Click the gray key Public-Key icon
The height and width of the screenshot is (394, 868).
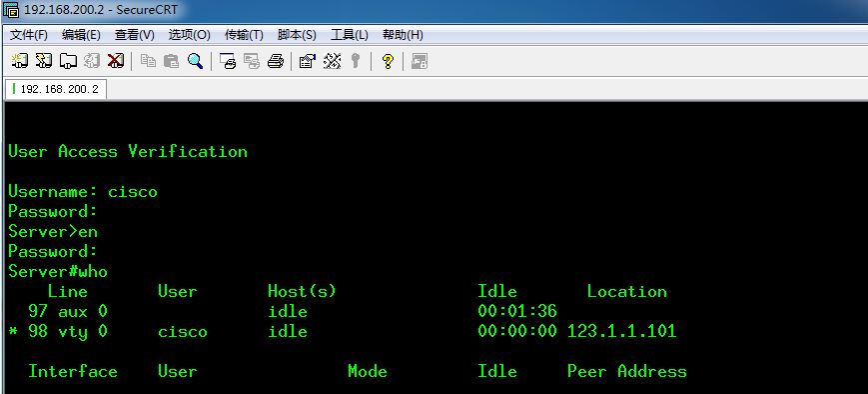[x=356, y=61]
